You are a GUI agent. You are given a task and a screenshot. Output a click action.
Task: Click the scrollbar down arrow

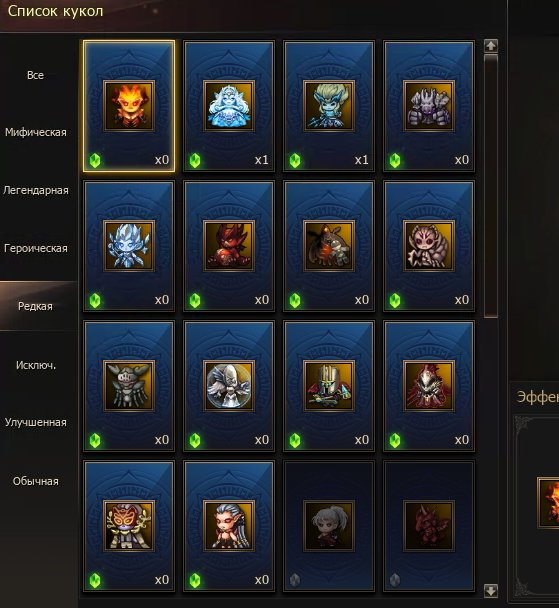[x=491, y=591]
